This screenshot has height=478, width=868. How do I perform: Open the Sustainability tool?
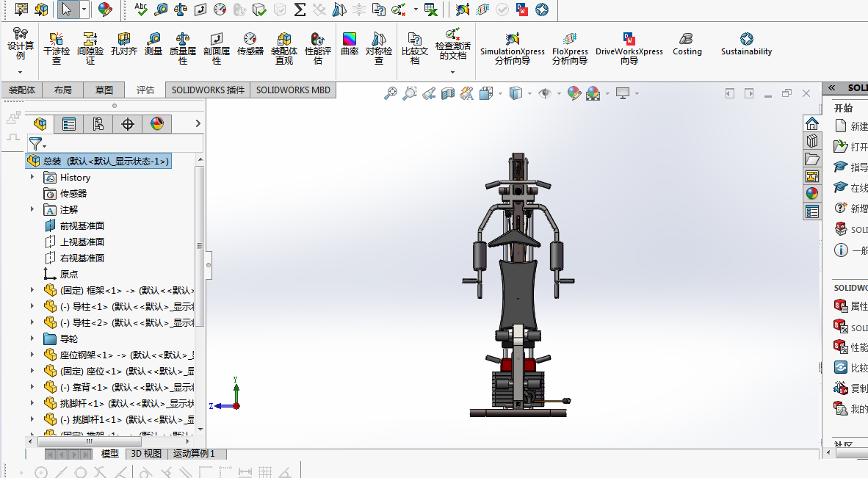tap(746, 44)
